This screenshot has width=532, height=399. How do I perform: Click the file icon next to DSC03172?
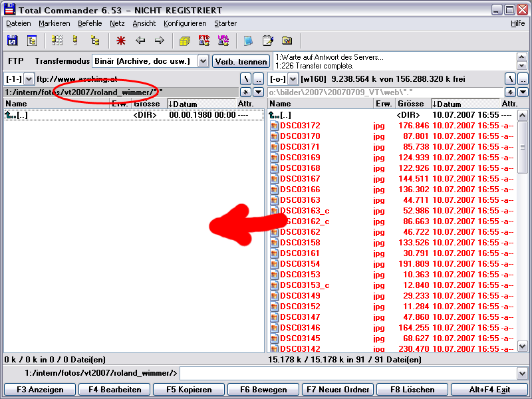click(x=274, y=126)
